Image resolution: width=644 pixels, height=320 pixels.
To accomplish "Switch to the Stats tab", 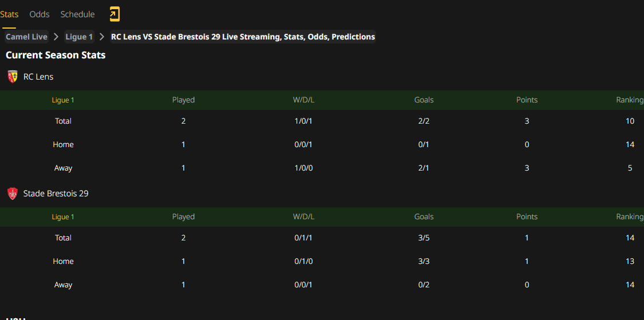I will [x=9, y=14].
